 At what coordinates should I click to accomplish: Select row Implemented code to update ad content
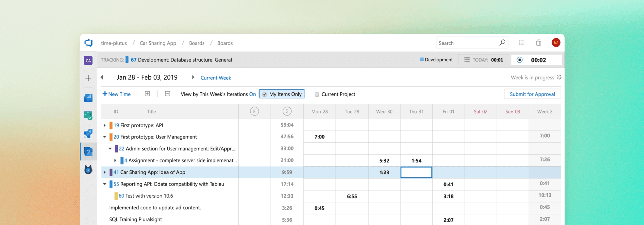pyautogui.click(x=331, y=208)
